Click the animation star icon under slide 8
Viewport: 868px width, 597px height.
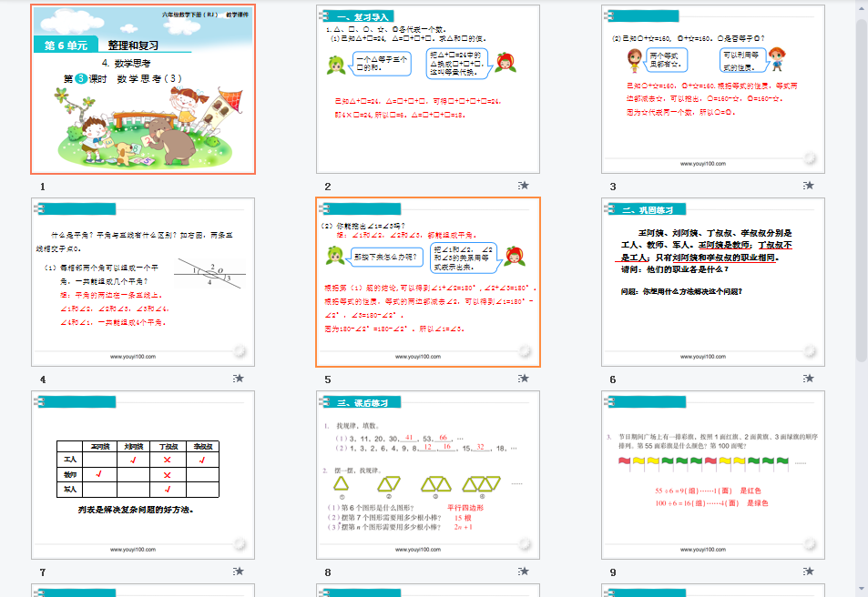pos(523,572)
